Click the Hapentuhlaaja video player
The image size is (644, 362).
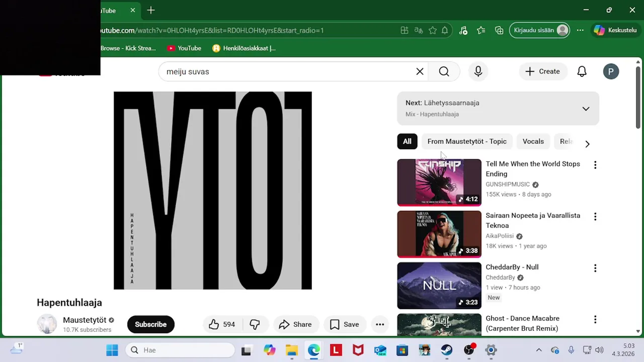tap(213, 191)
